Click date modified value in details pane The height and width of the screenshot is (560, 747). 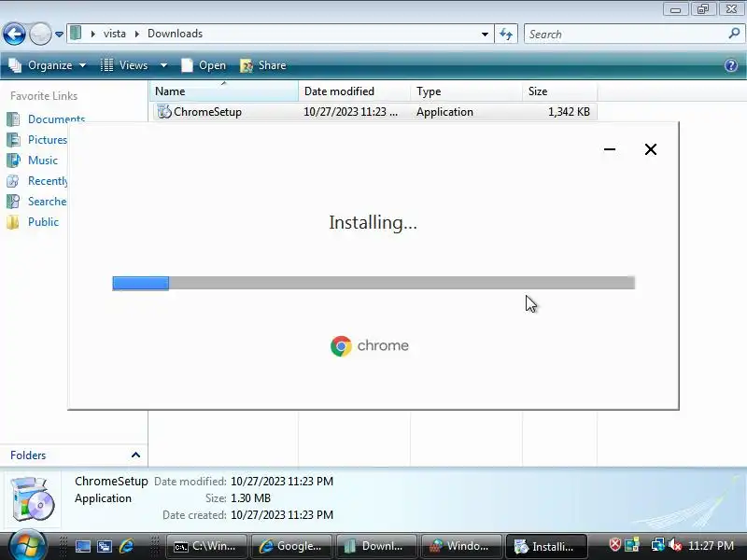[x=282, y=482]
